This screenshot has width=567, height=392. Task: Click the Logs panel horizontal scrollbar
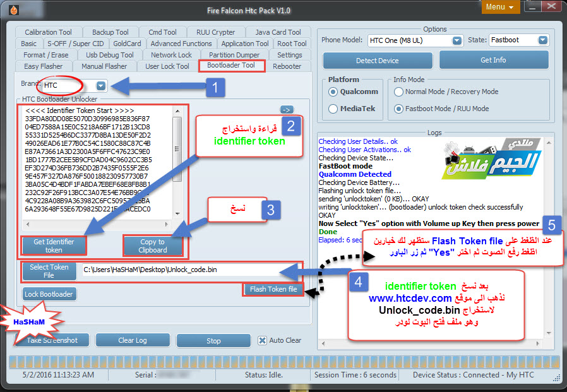point(431,343)
